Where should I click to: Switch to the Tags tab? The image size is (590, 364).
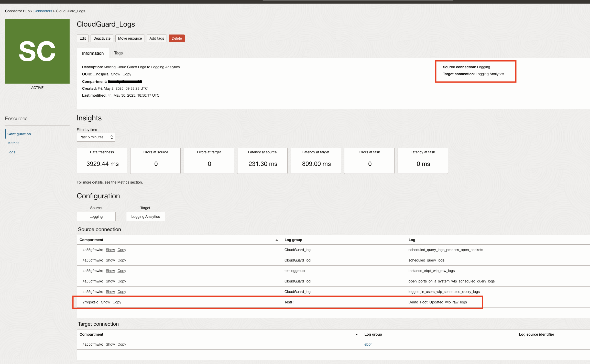click(118, 53)
